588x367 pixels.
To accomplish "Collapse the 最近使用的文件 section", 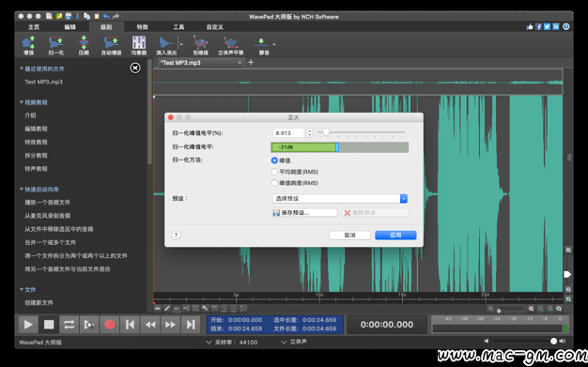I will point(22,69).
